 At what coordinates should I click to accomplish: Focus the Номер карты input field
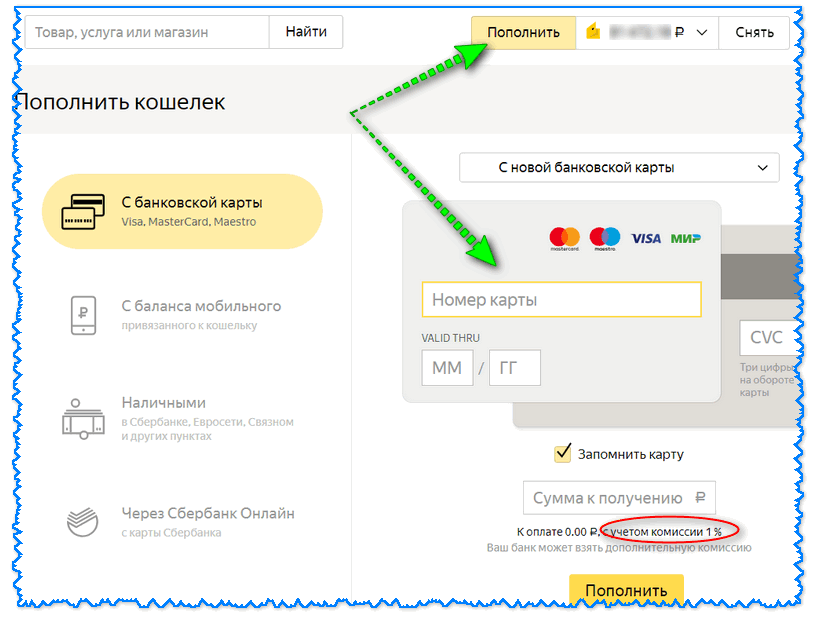pyautogui.click(x=561, y=299)
